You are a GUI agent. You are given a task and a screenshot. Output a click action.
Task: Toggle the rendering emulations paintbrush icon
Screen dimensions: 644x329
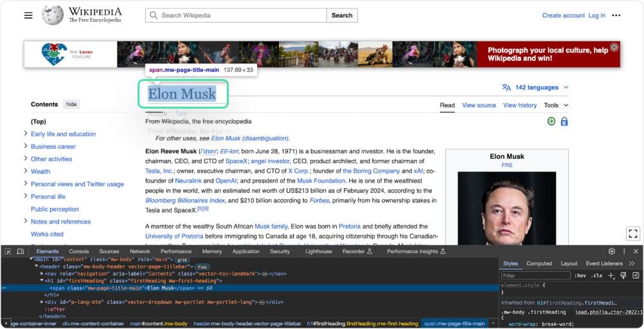tap(623, 276)
